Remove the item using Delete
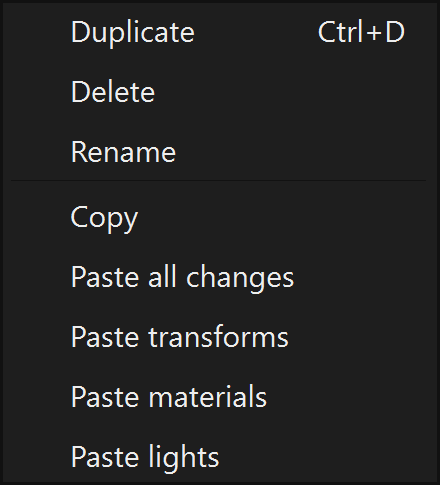Screen dimensions: 440x485 220,92
